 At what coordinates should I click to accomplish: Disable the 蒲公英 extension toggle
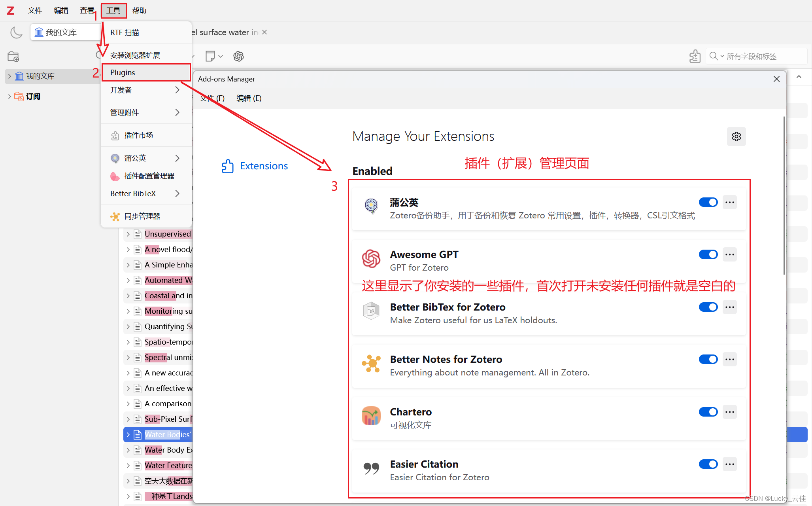[x=708, y=202]
